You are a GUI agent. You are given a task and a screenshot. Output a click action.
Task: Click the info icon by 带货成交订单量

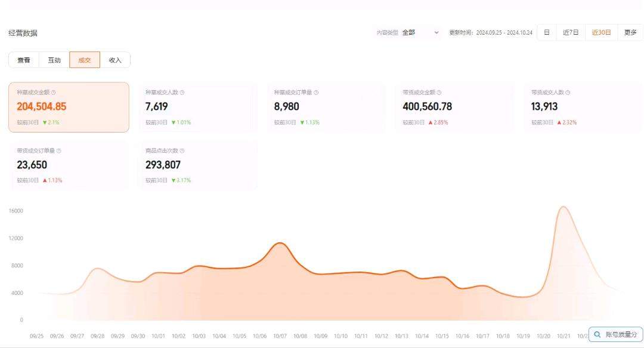point(58,151)
